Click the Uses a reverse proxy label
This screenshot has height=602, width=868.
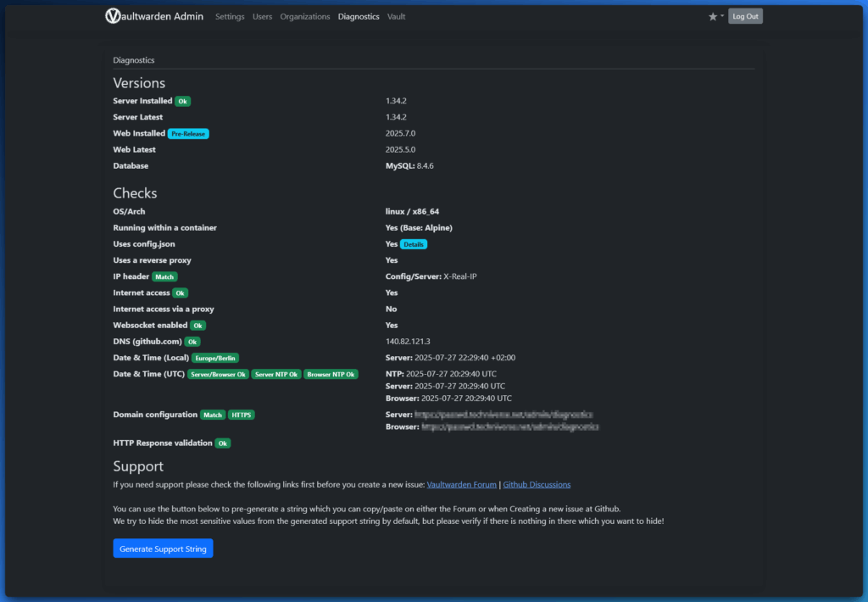pyautogui.click(x=153, y=260)
